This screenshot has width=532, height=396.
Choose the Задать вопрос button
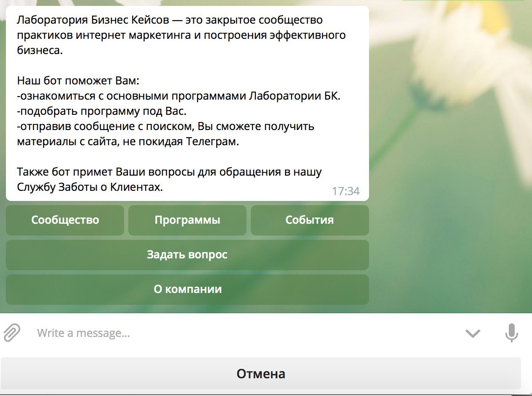point(187,255)
